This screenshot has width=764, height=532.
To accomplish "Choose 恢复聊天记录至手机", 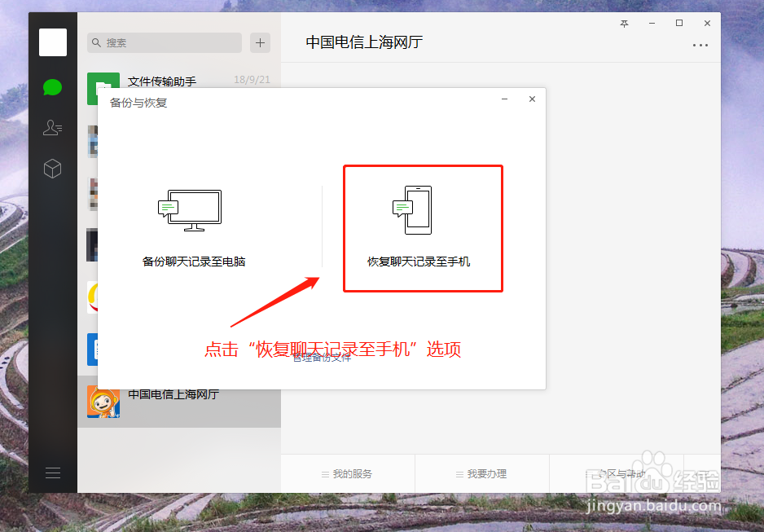I will point(419,262).
